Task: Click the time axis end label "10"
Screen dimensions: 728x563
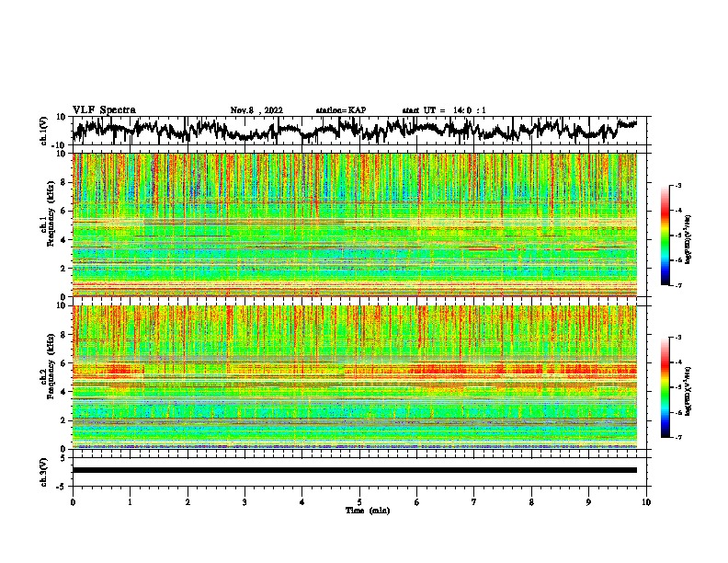Action: pyautogui.click(x=646, y=502)
